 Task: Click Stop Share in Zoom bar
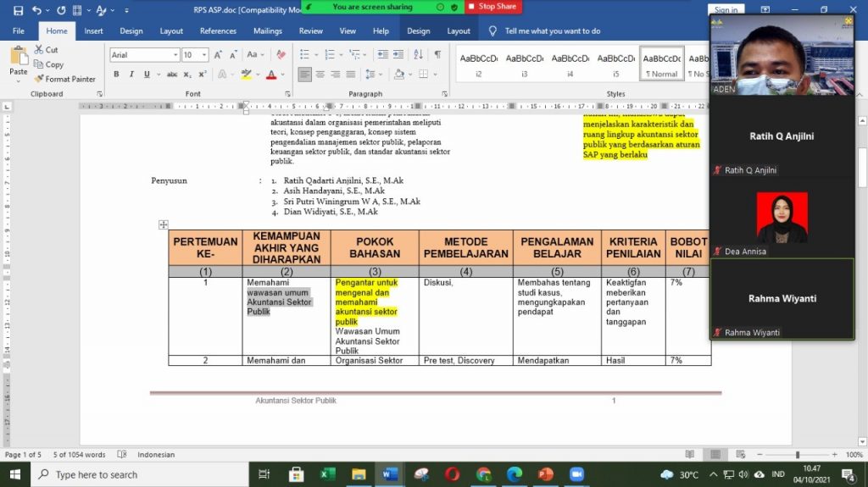click(x=492, y=7)
